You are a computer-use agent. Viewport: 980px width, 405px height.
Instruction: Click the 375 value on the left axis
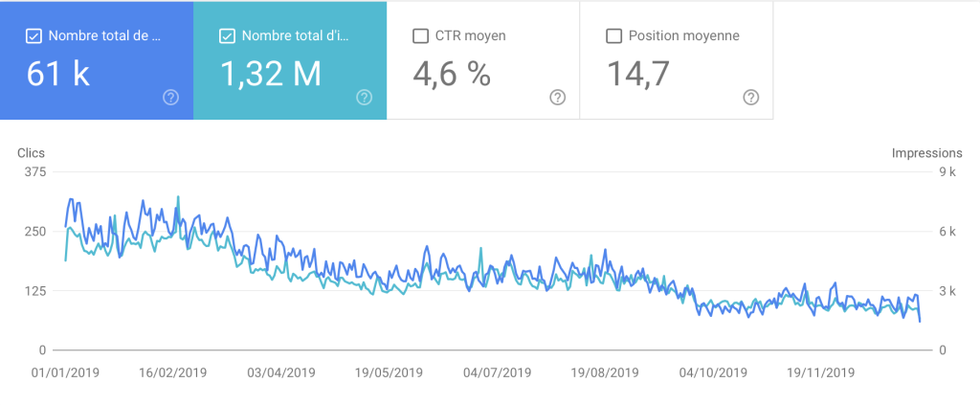[x=35, y=172]
